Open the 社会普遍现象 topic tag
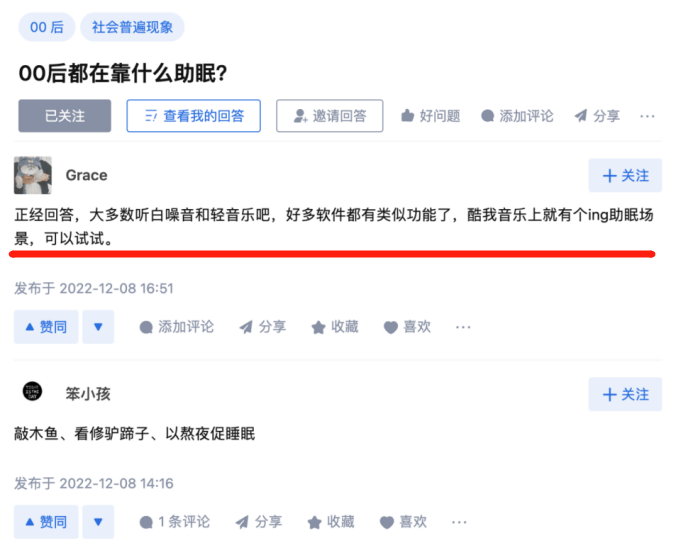Image resolution: width=685 pixels, height=559 pixels. (x=132, y=27)
